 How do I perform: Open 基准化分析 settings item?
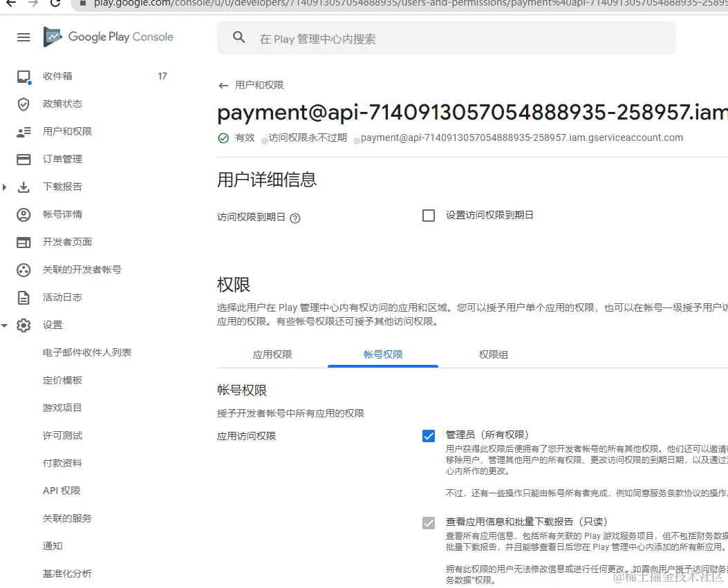(67, 573)
